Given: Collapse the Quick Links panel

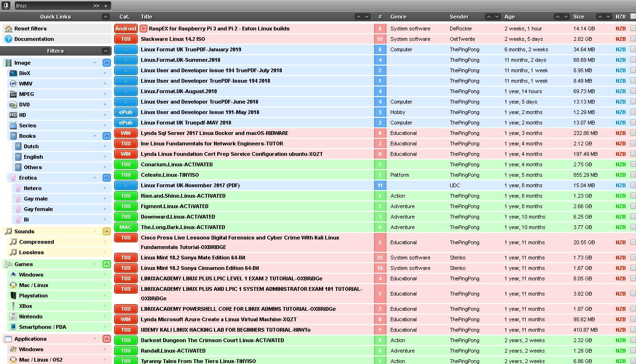Looking at the screenshot, I should pyautogui.click(x=106, y=17).
